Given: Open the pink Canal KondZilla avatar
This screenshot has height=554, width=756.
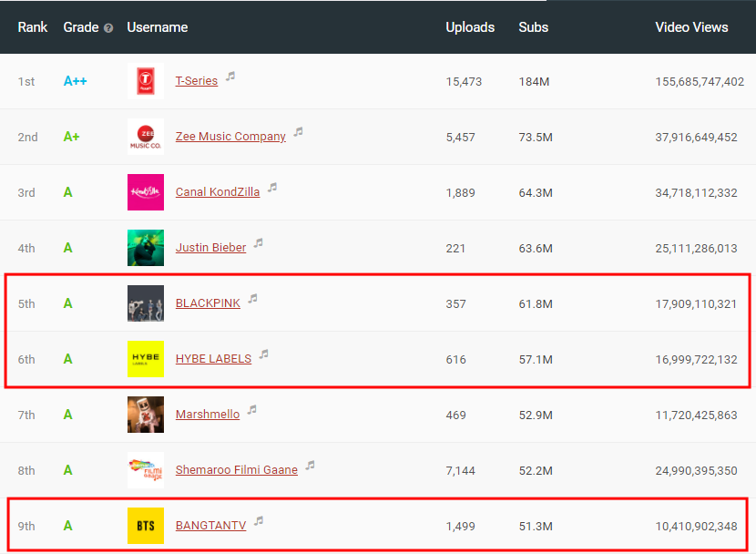Looking at the screenshot, I should coord(146,192).
